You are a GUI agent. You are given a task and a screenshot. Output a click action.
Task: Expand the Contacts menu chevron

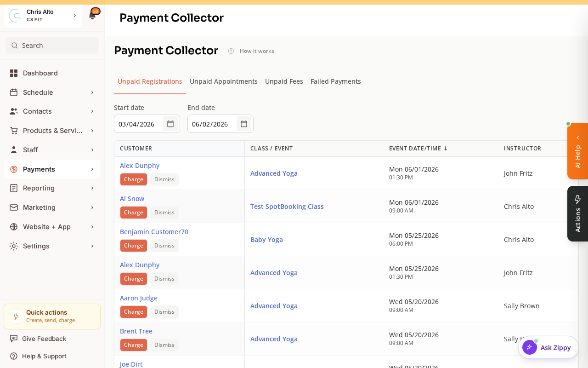[x=92, y=111]
